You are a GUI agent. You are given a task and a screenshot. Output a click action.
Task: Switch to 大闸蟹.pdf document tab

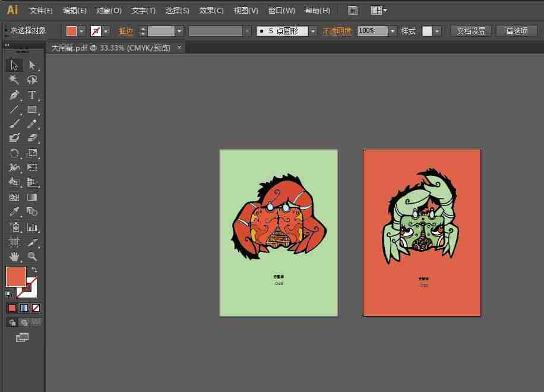click(x=111, y=48)
